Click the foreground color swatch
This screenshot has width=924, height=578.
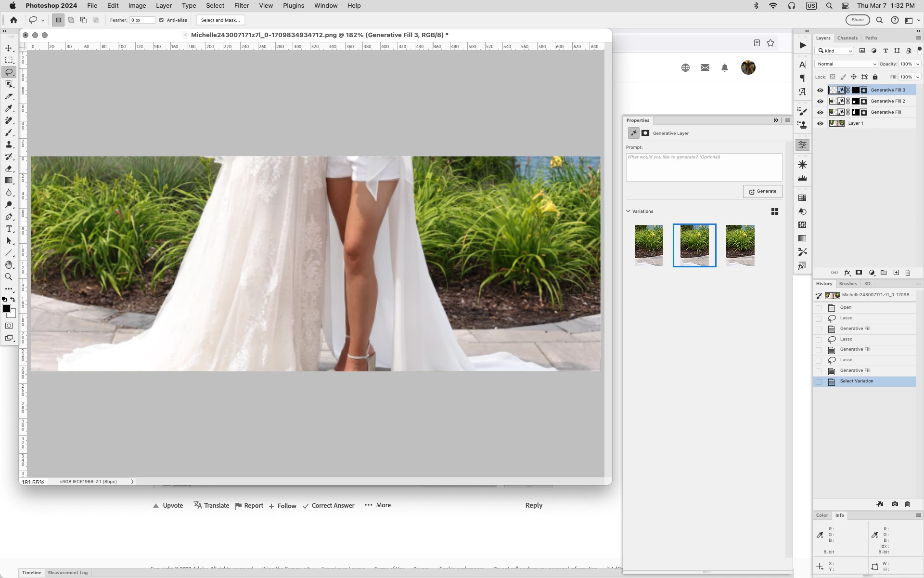[6, 309]
